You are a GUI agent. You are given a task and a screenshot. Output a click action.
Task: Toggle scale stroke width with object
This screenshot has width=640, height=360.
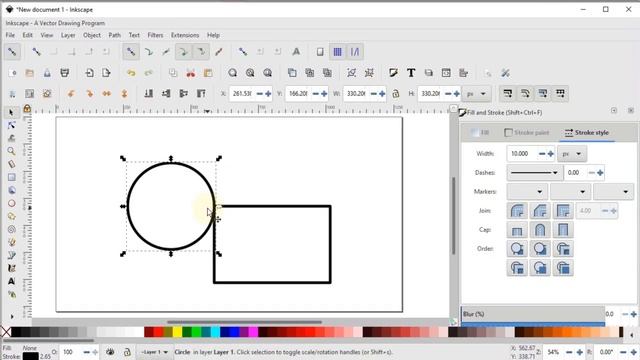tap(508, 94)
